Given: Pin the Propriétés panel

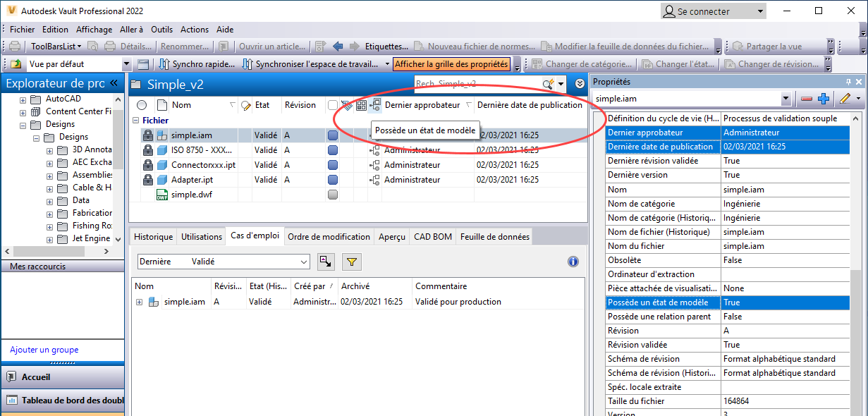Looking at the screenshot, I should click(848, 82).
